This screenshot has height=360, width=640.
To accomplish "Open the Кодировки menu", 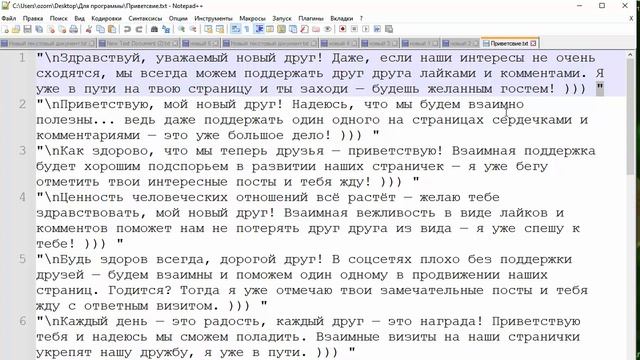I will 106,18.
